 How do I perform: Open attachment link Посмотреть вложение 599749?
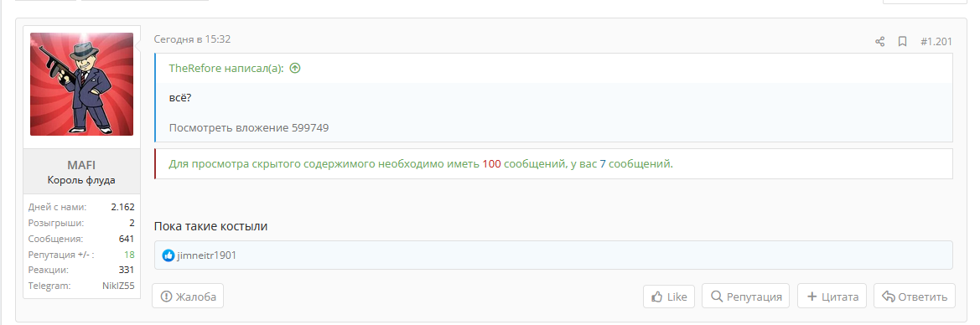249,128
